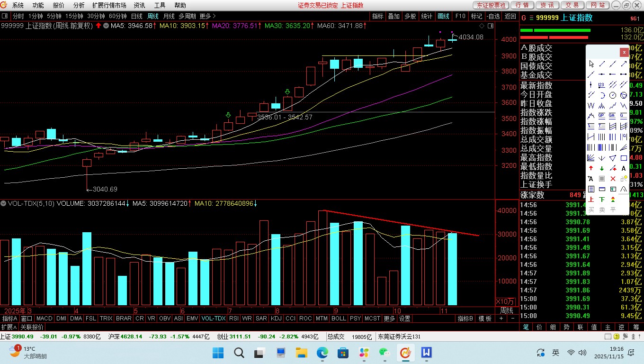
Task: Switch to the MACD indicator tab
Action: pyautogui.click(x=44, y=318)
